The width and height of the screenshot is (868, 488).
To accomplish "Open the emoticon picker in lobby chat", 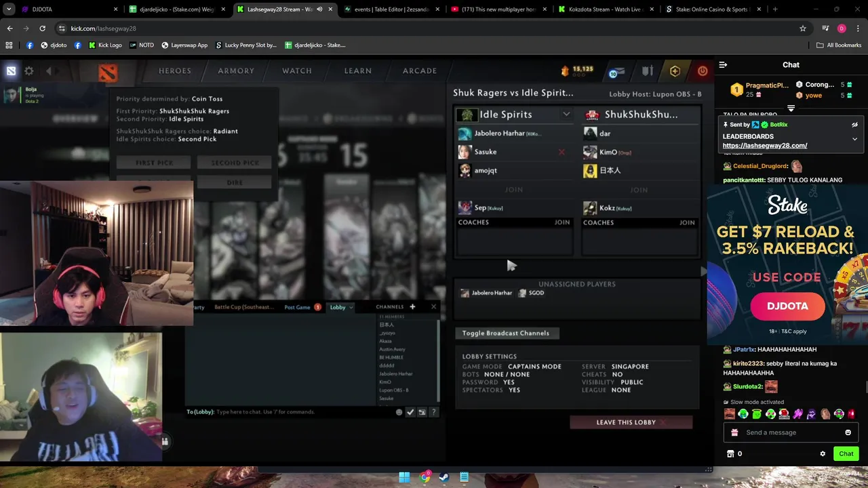I will point(399,412).
